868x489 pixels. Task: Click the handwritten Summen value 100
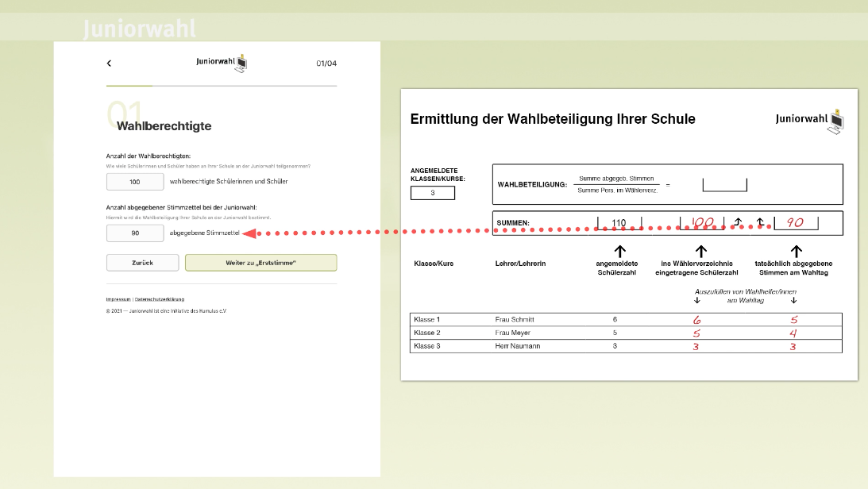(702, 223)
